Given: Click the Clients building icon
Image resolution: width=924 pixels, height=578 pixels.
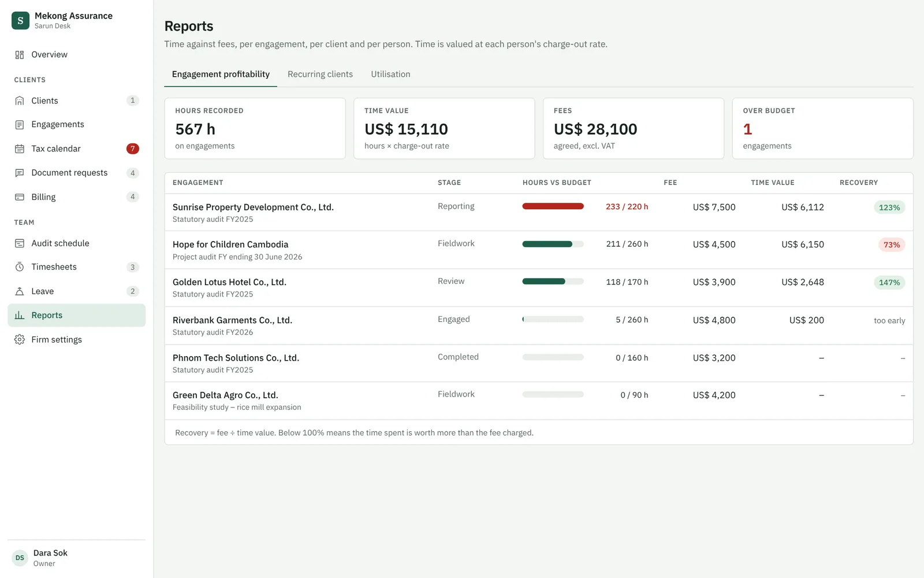Looking at the screenshot, I should tap(20, 101).
